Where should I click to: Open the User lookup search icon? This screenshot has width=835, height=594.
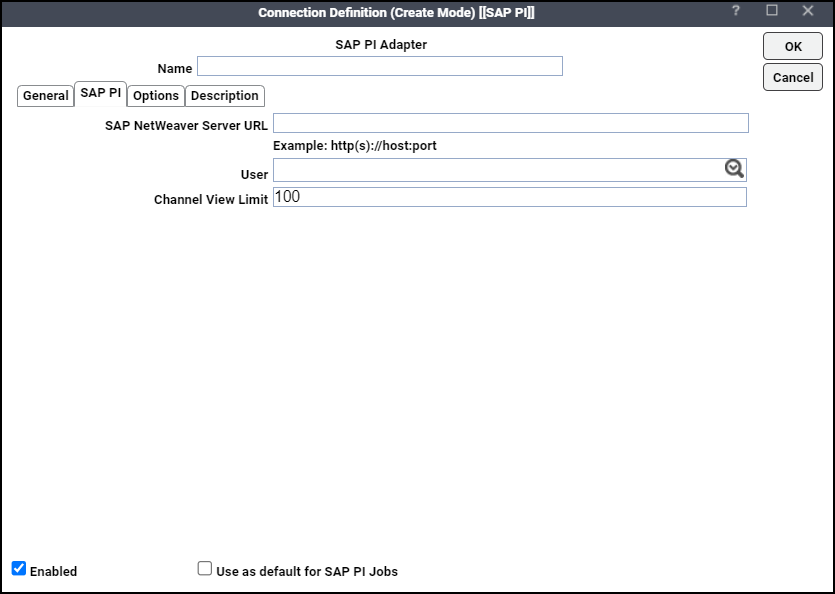734,169
